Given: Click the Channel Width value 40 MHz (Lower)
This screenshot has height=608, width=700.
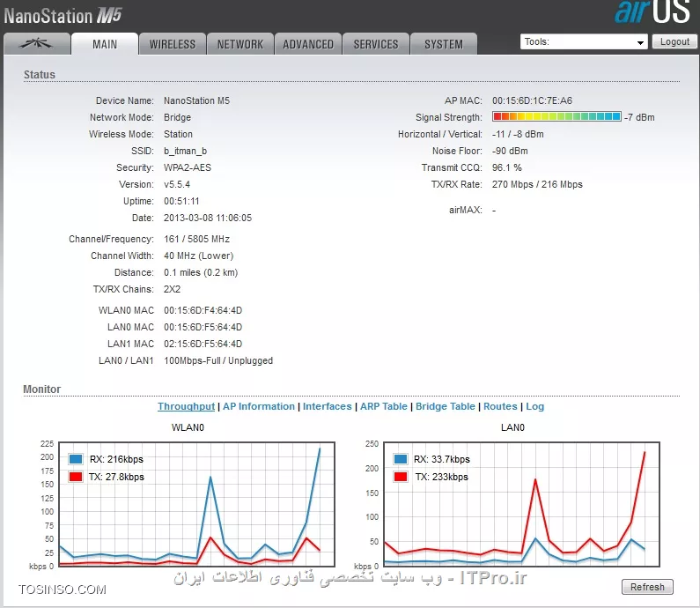Looking at the screenshot, I should click(199, 256).
